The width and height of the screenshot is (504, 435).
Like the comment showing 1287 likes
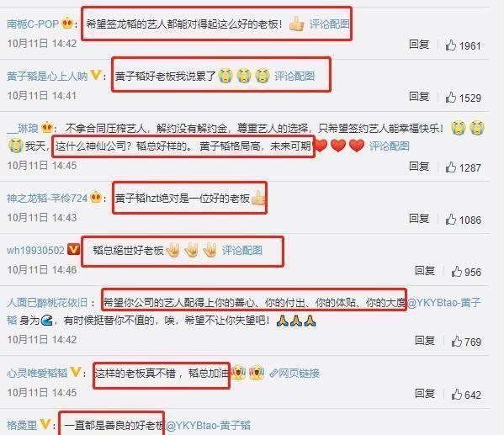pos(451,167)
